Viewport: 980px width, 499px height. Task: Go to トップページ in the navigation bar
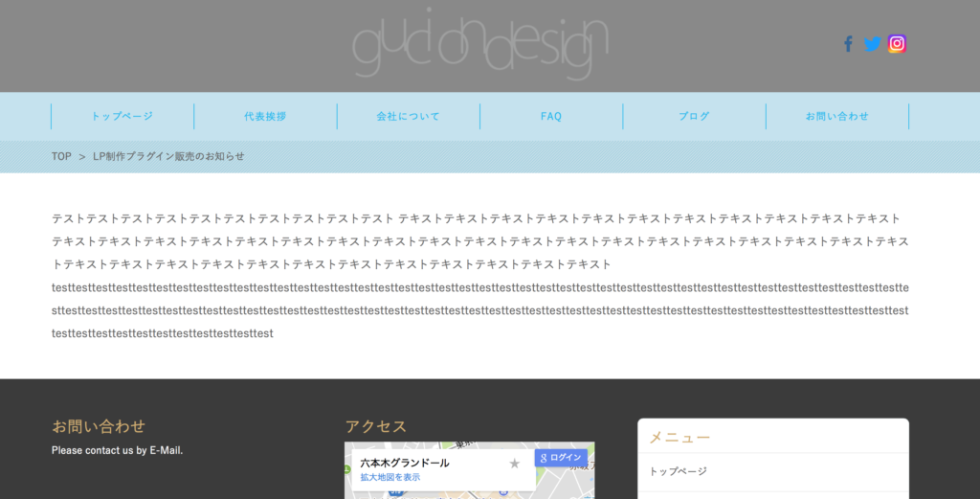[122, 117]
